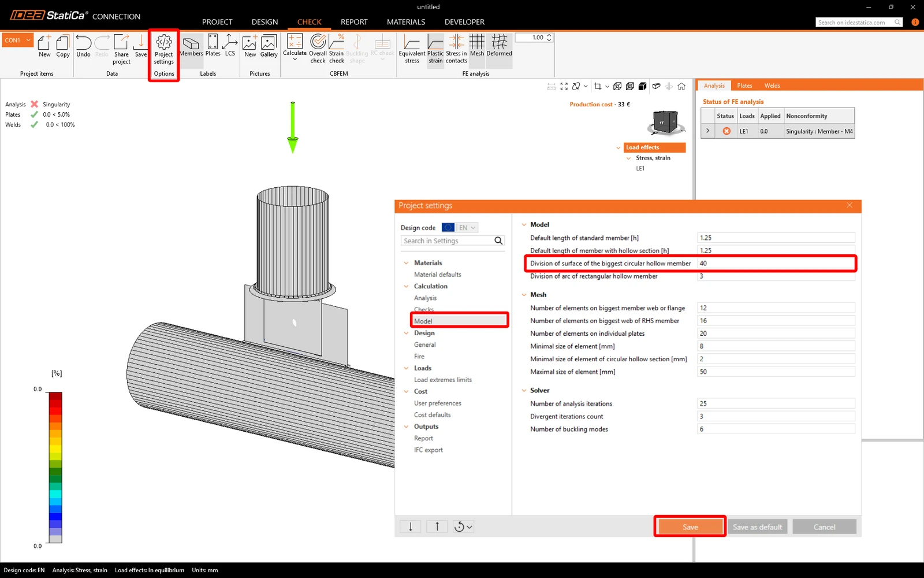Click the home view icon
Viewport: 924px width, 578px height.
tap(681, 86)
